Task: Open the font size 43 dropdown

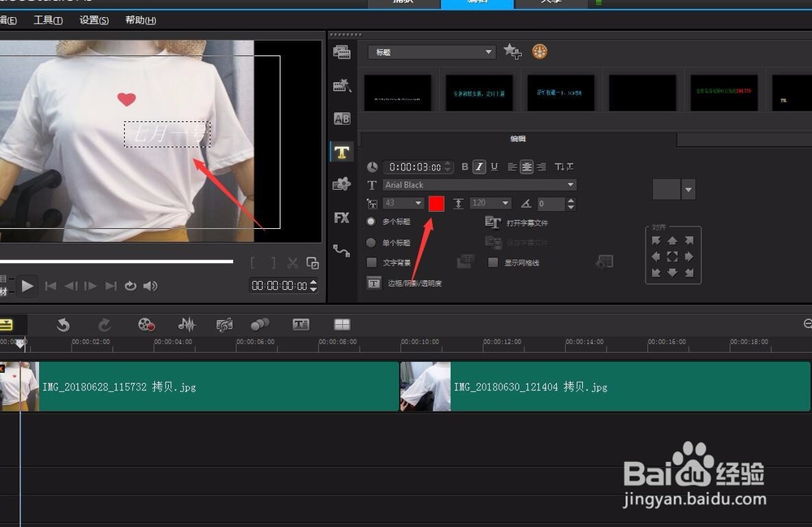Action: (x=404, y=204)
